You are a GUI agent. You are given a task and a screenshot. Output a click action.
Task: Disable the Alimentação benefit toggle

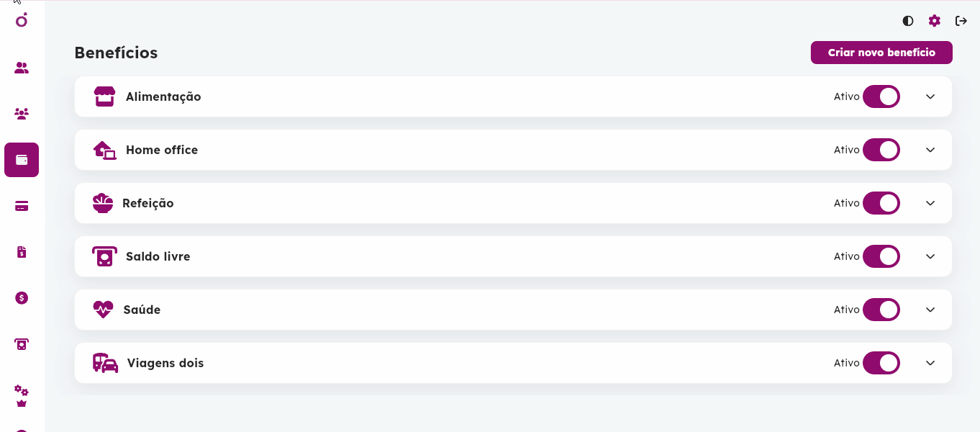tap(881, 96)
